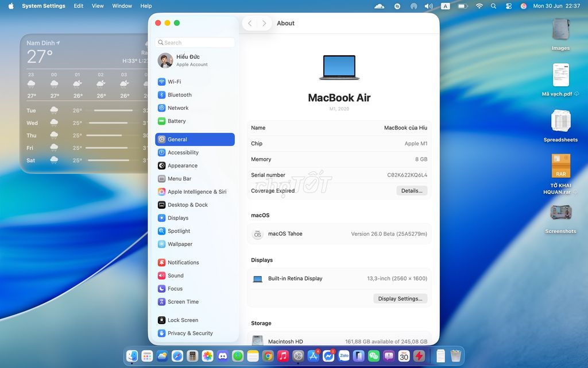Click the volume icon in menu bar
The image size is (588, 368).
428,6
